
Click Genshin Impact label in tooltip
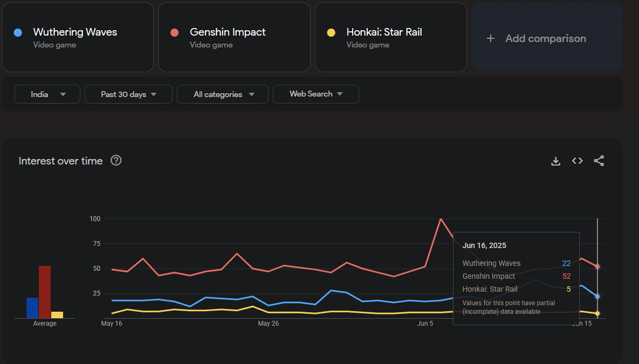pos(489,276)
